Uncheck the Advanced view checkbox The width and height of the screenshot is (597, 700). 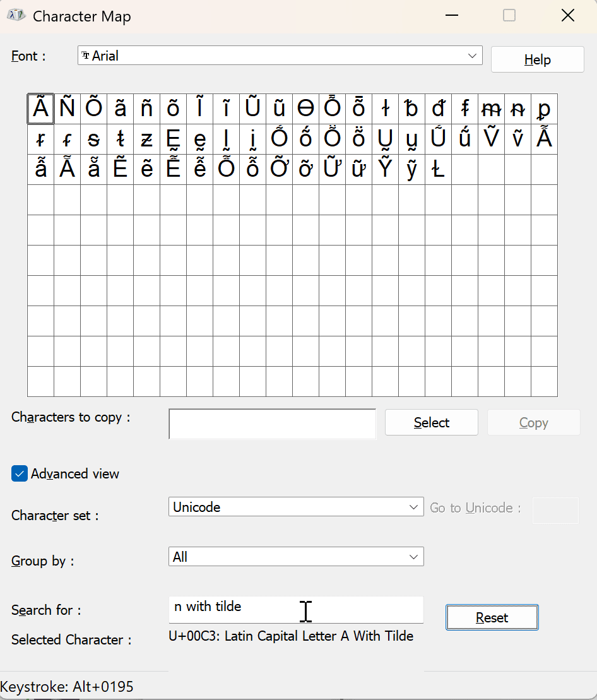[19, 473]
